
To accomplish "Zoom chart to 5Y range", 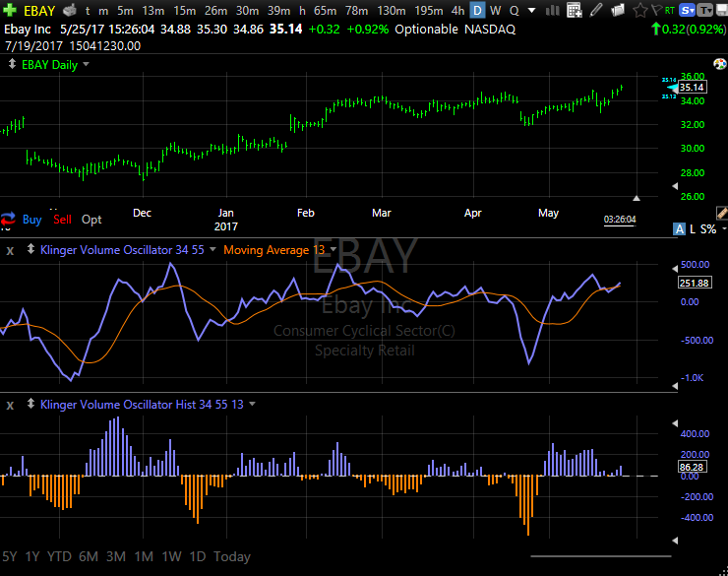I will 10,556.
